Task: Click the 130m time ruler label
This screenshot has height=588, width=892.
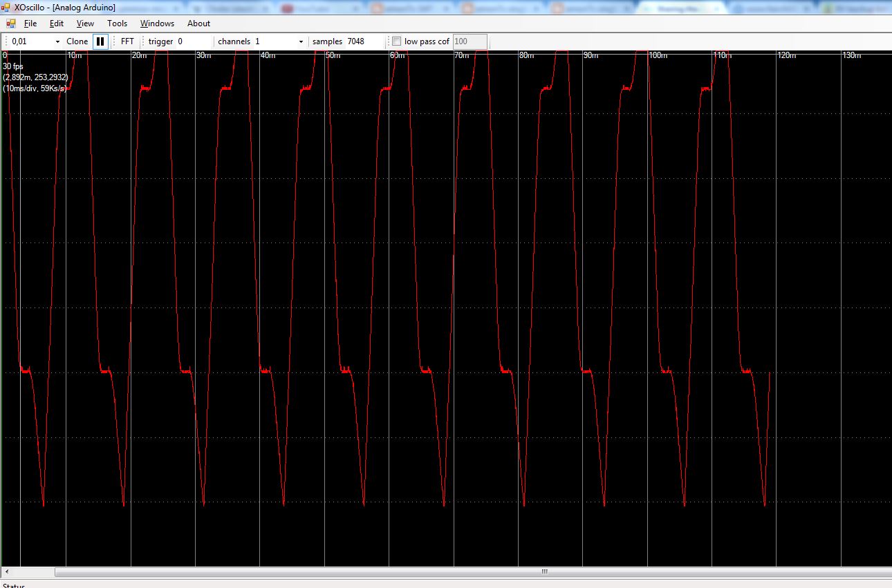Action: tap(851, 55)
